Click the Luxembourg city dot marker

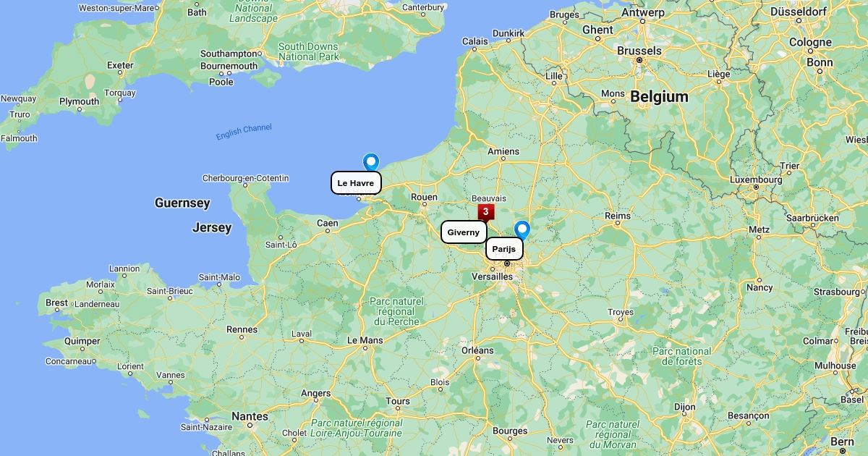point(756,187)
